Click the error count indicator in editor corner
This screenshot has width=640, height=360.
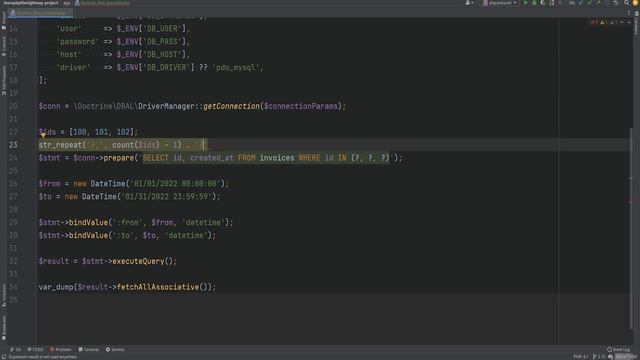pos(594,22)
